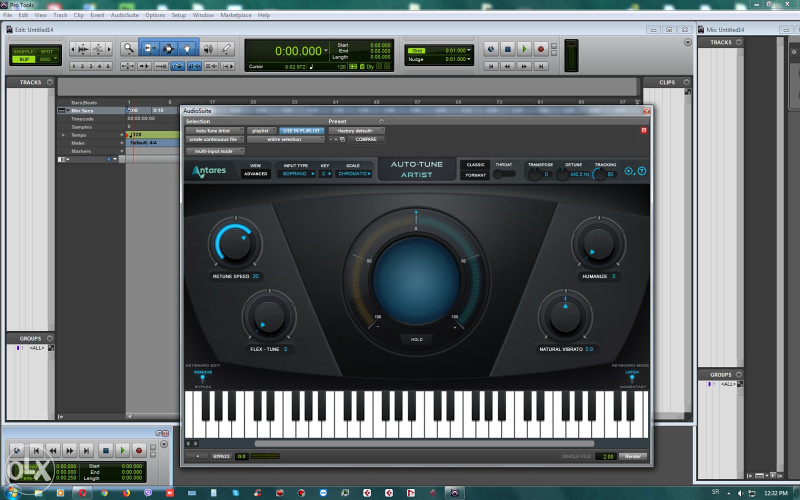Adjust the Retune Speed knob
Viewport: 800px width, 500px height.
click(x=235, y=244)
